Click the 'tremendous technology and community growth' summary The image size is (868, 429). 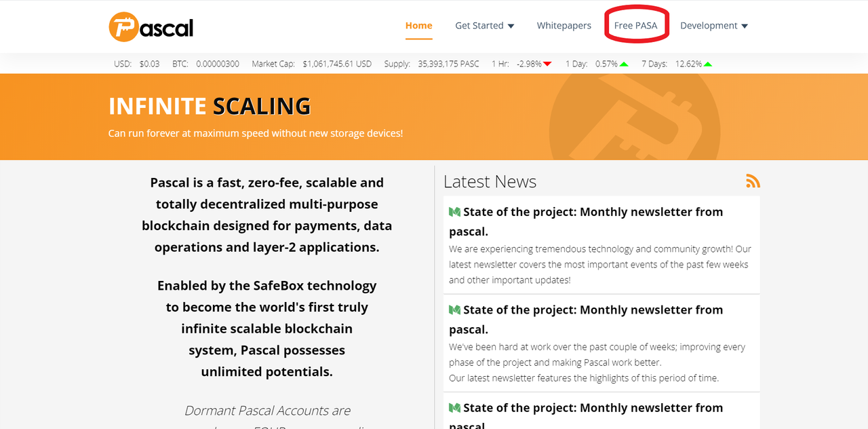(x=600, y=264)
